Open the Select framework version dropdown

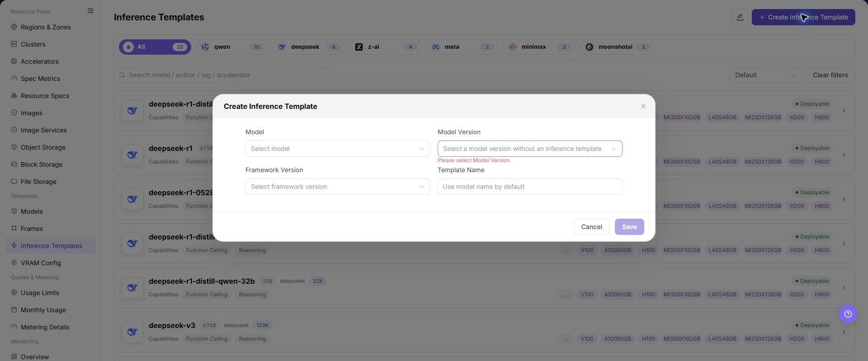pos(338,187)
